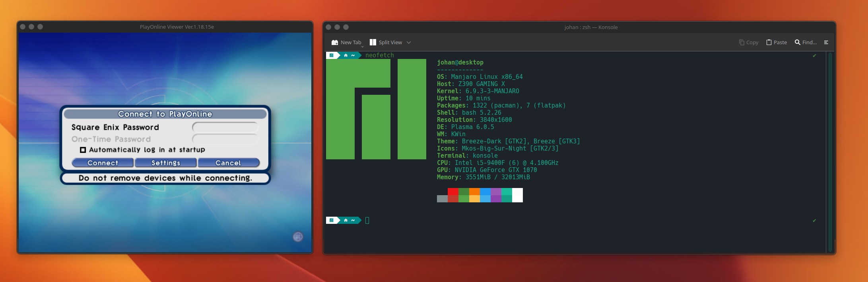Screen dimensions: 868x282
Task: Click the Connect button
Action: (103, 163)
